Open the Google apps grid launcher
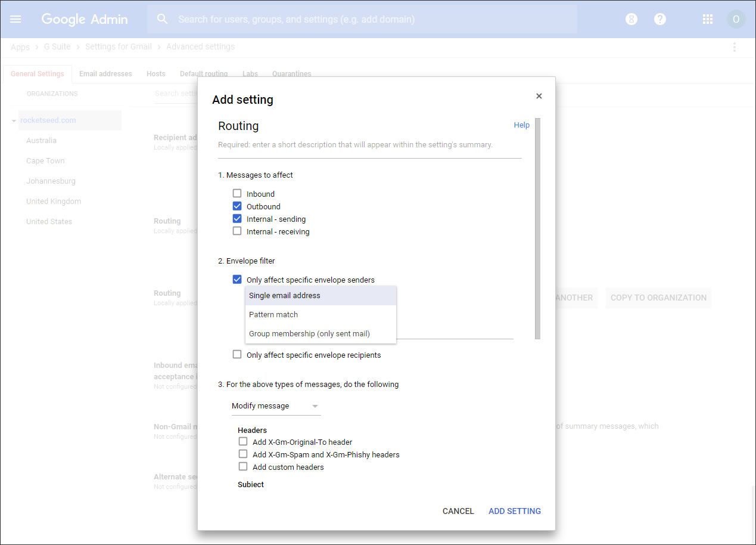The image size is (756, 545). click(x=707, y=19)
